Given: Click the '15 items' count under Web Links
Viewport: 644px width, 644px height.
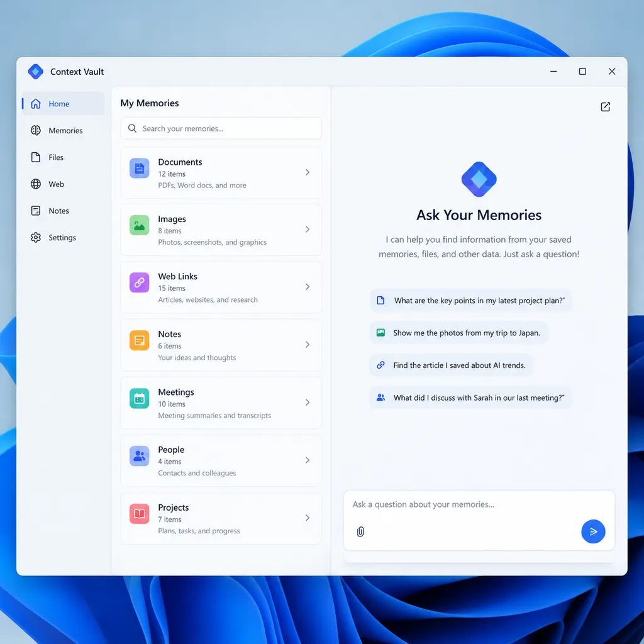Looking at the screenshot, I should (172, 288).
